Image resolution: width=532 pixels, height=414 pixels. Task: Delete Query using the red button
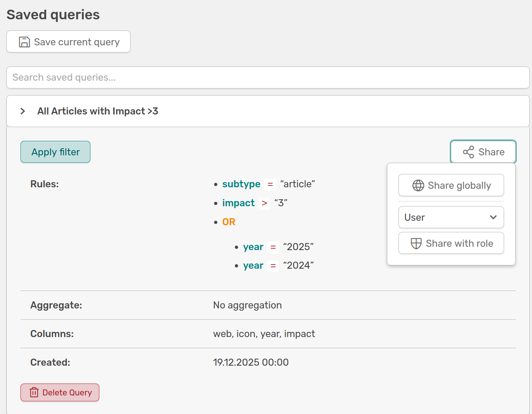60,392
